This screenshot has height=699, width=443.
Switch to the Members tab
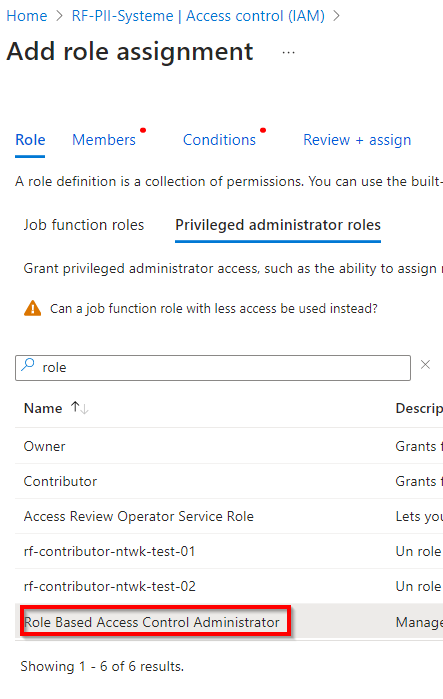click(104, 140)
